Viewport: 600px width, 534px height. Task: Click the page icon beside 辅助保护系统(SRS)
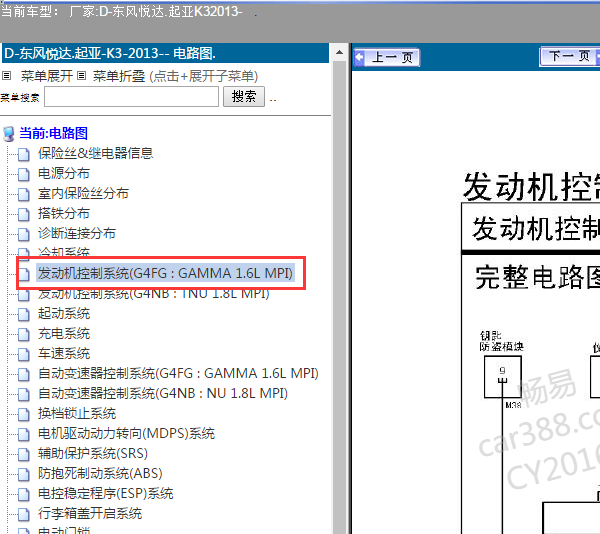24,454
